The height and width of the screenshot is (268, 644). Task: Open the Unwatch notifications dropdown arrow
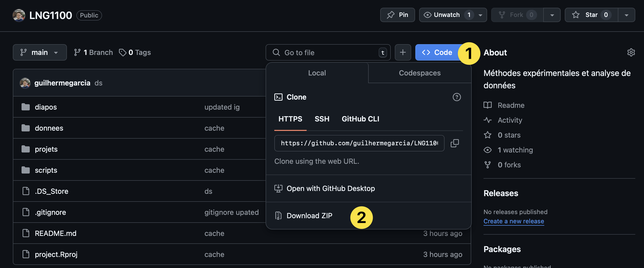480,15
